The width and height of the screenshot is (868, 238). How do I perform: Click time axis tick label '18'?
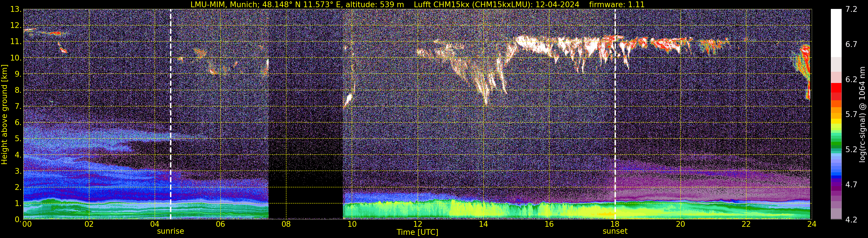point(614,224)
